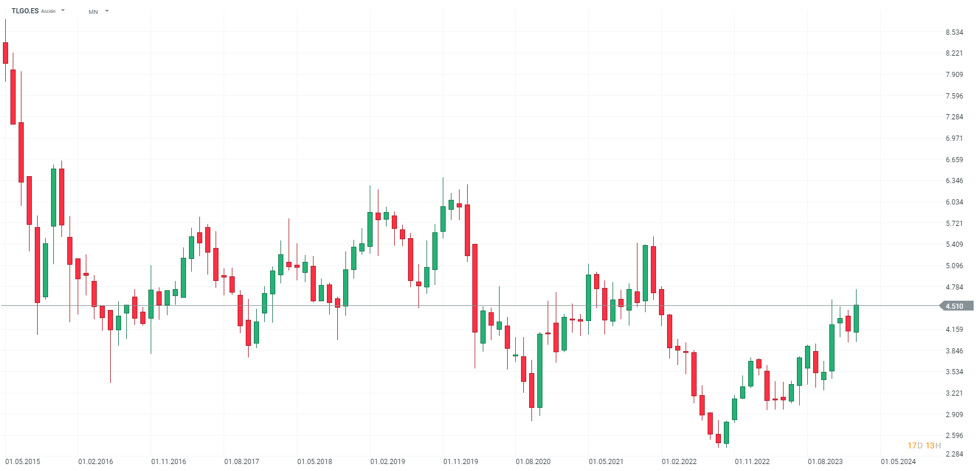This screenshot has width=980, height=471.
Task: Click the 01.08.2023 date axis label
Action: point(825,462)
